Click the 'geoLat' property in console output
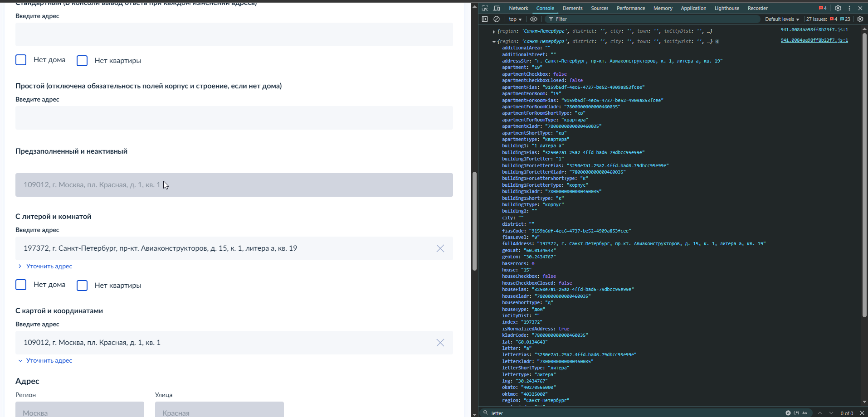 pyautogui.click(x=529, y=250)
